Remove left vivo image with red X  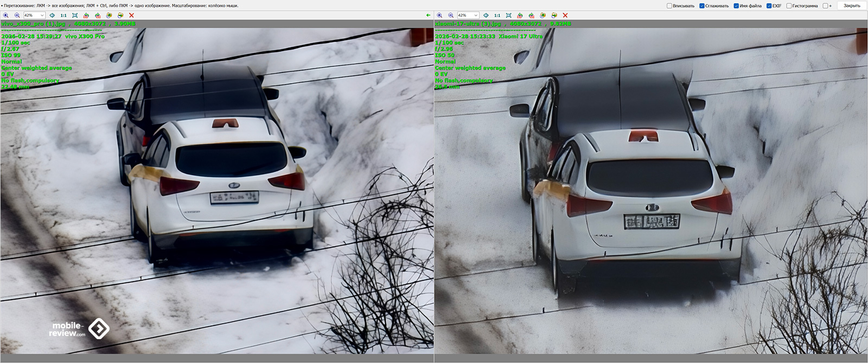pyautogui.click(x=131, y=15)
